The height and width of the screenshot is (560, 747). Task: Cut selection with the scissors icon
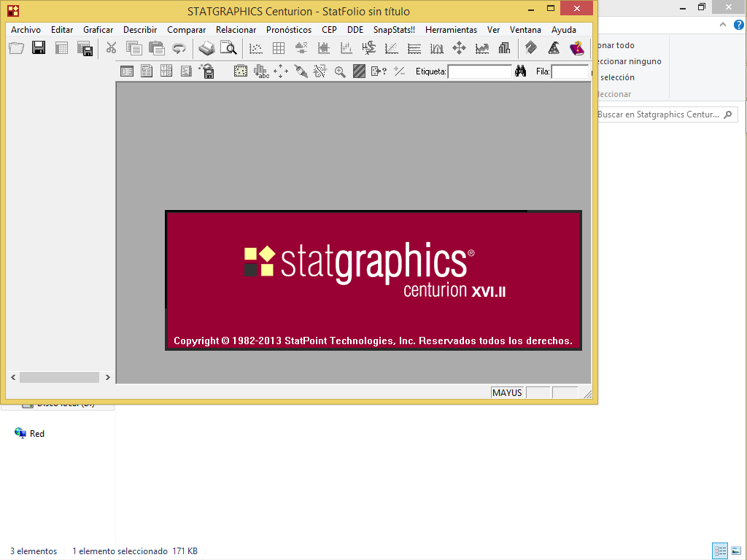point(111,47)
